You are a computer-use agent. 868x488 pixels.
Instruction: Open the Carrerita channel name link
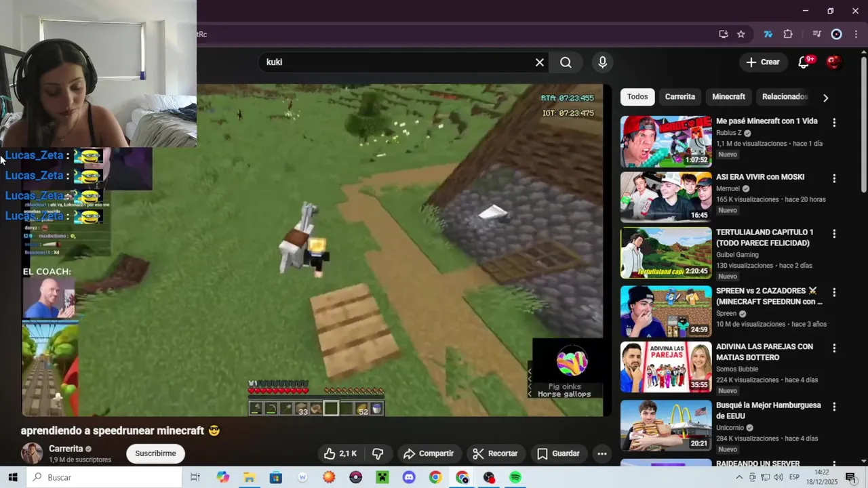pyautogui.click(x=66, y=449)
